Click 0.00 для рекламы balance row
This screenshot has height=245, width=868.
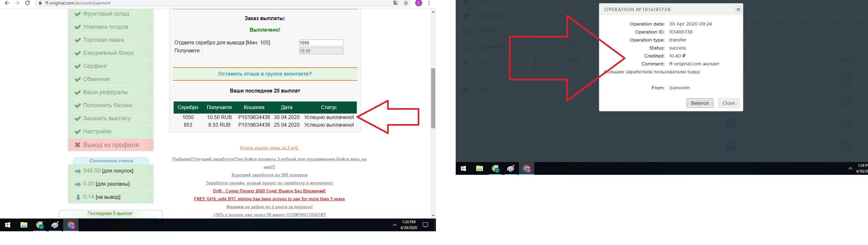pos(111,184)
